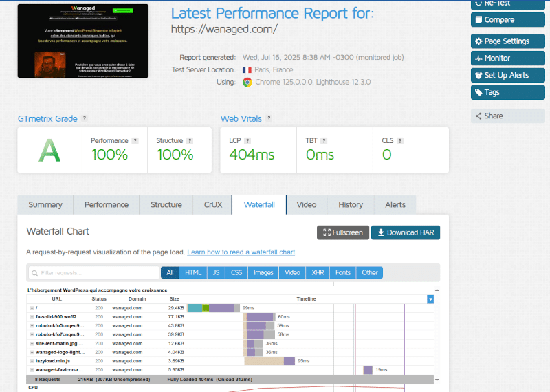The width and height of the screenshot is (550, 392).
Task: Filter waterfall by Images
Action: pos(263,272)
